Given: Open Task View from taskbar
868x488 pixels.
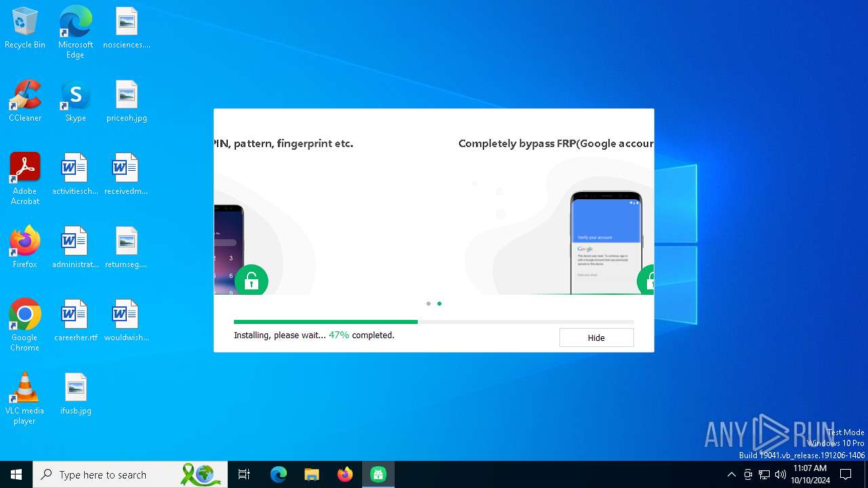Looking at the screenshot, I should click(x=244, y=474).
